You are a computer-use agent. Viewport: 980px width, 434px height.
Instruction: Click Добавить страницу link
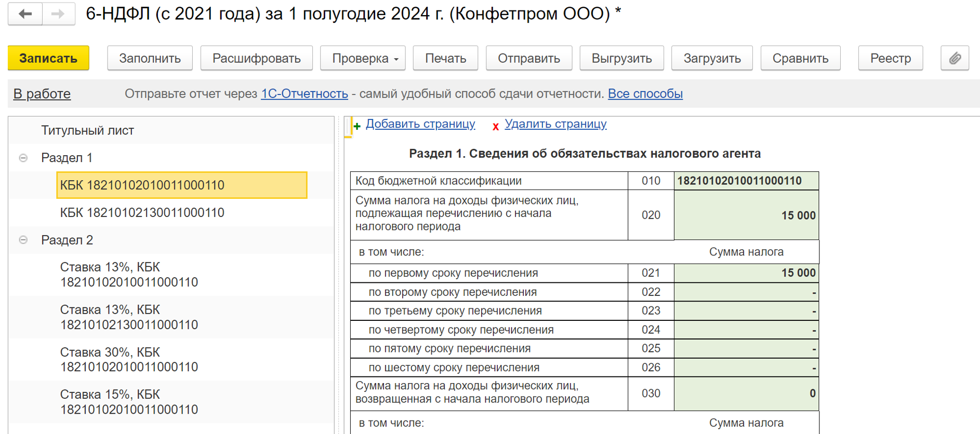point(420,124)
